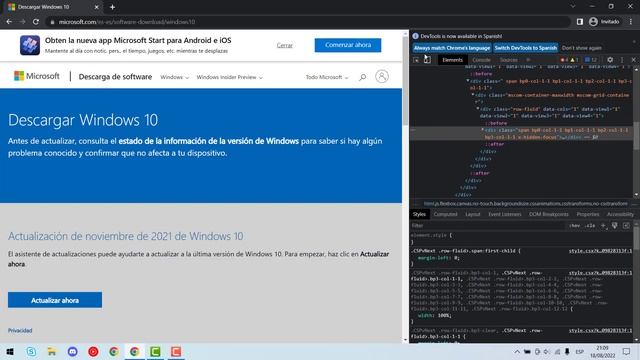Click Always match Chrome's language

(x=452, y=48)
